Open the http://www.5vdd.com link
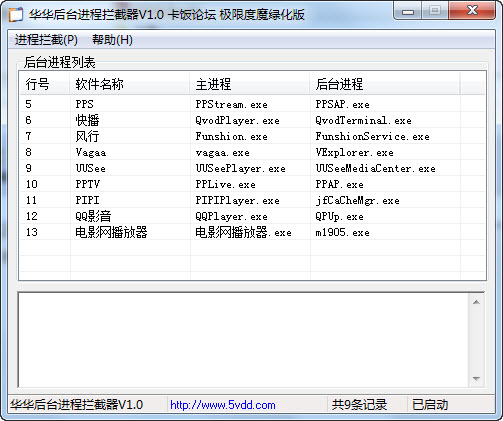The height and width of the screenshot is (421, 503). [x=223, y=405]
